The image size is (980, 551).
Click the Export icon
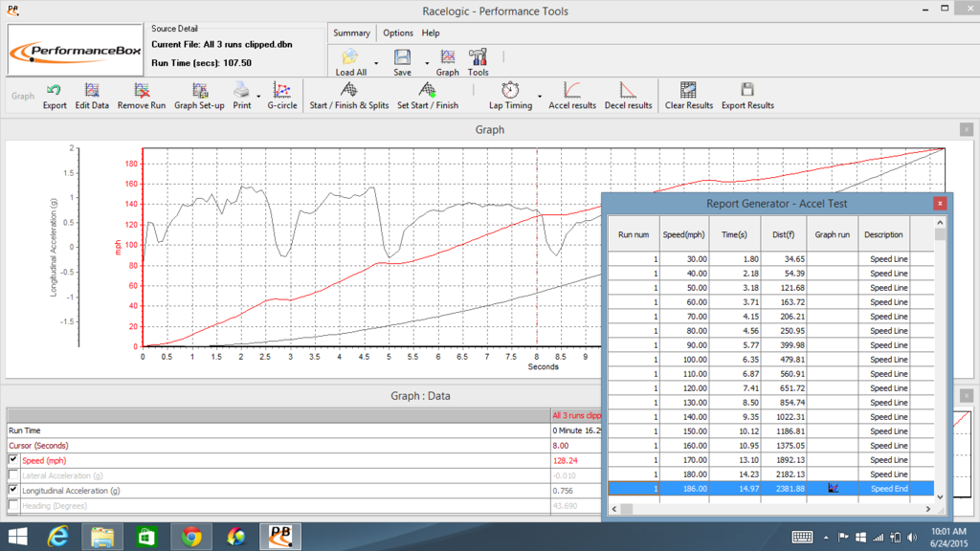pos(55,91)
